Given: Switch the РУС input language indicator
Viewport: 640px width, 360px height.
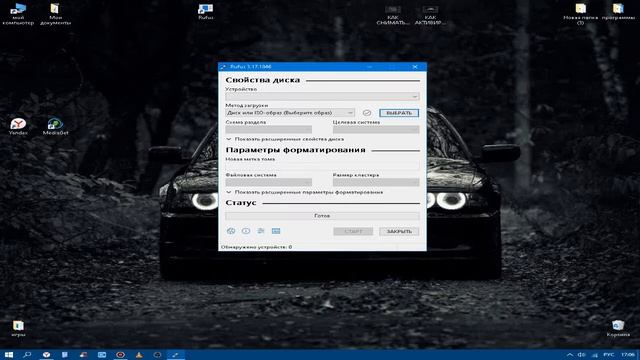Looking at the screenshot, I should coord(609,355).
